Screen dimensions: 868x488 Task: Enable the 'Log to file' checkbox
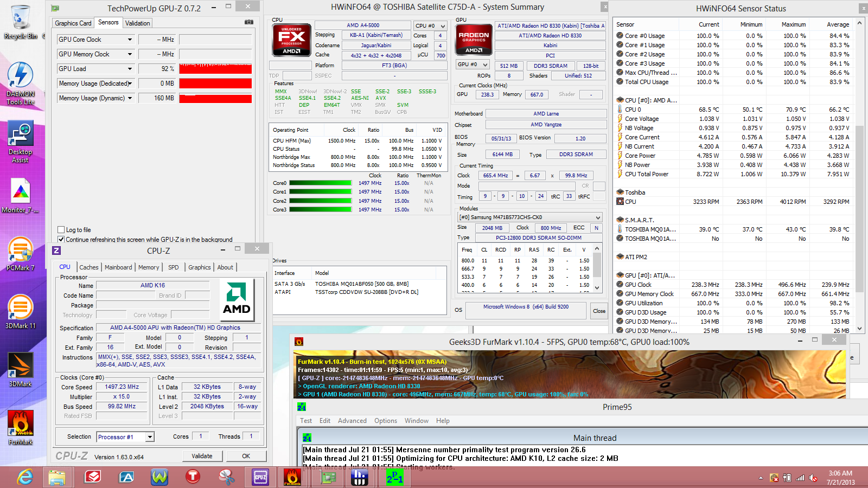tap(61, 230)
